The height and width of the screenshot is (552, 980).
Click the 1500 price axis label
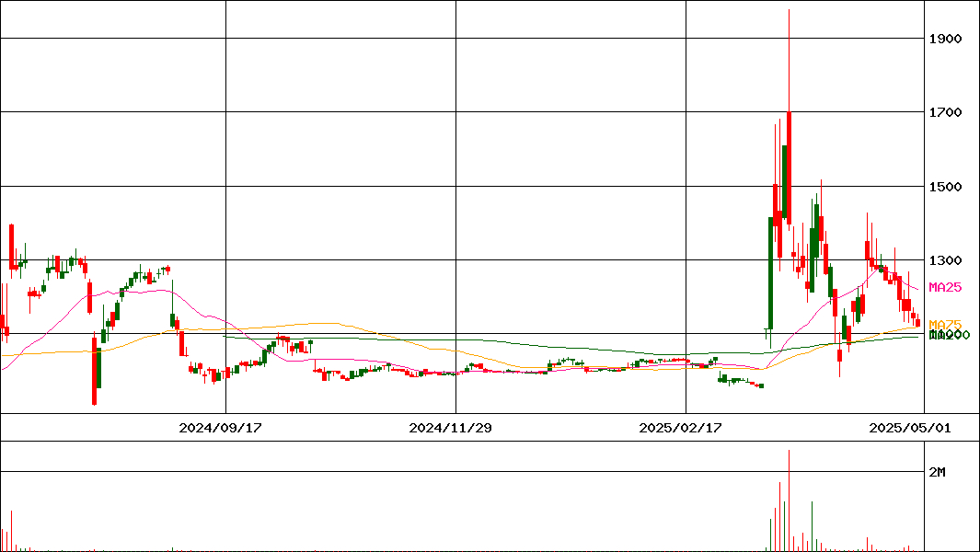tap(945, 186)
